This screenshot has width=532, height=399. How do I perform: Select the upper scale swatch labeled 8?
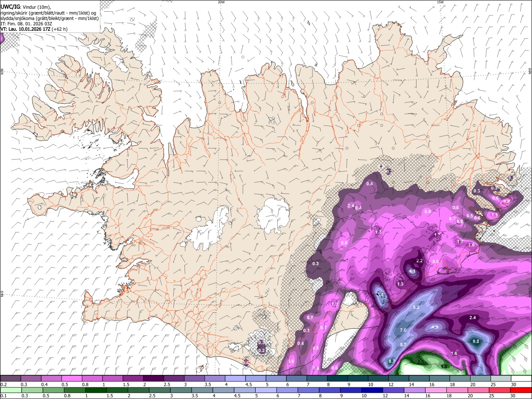tap(337, 378)
